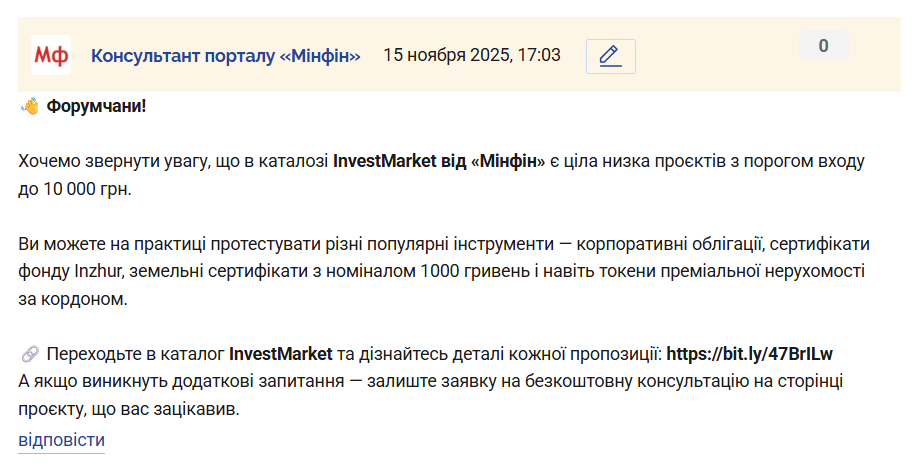Click the Мф avatar logo
The width and height of the screenshot is (912, 469).
[x=50, y=56]
